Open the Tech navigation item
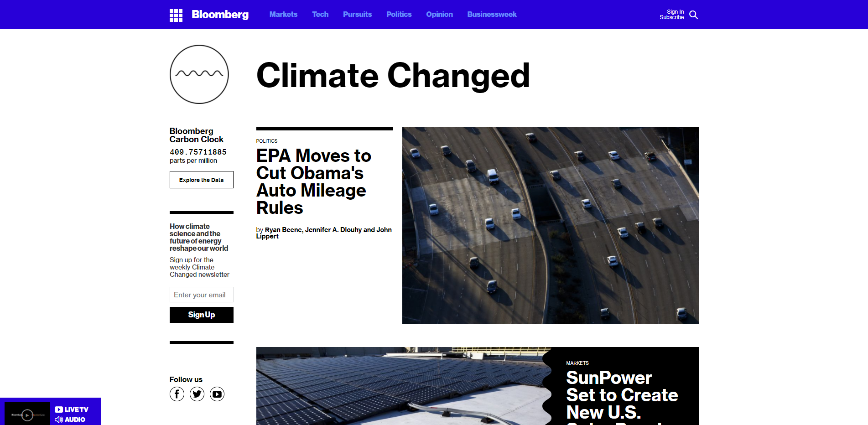This screenshot has height=425, width=868. click(x=320, y=15)
